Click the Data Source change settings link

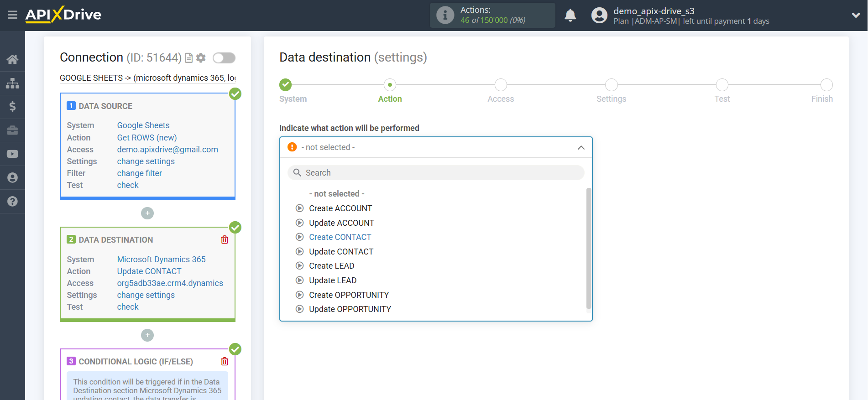(x=146, y=161)
